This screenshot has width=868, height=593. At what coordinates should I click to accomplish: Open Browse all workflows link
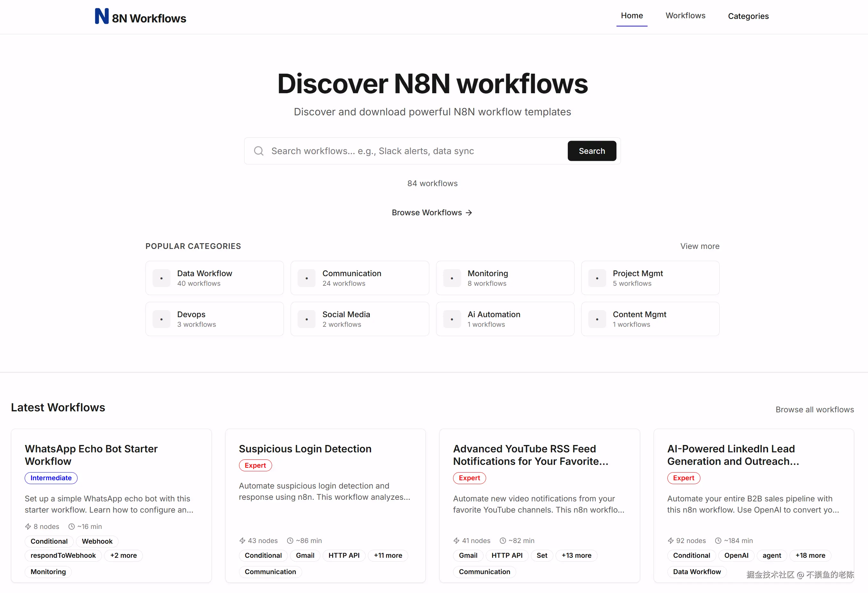pyautogui.click(x=814, y=410)
